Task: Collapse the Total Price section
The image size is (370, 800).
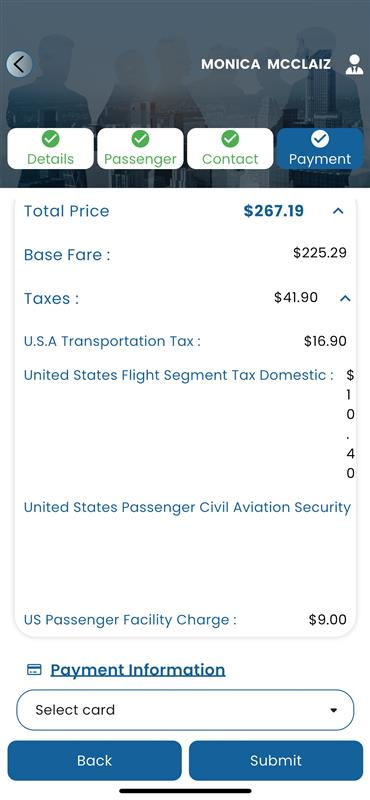Action: pos(338,211)
